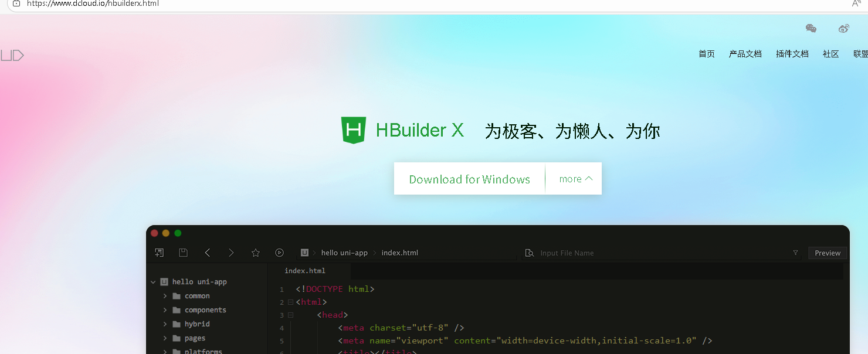This screenshot has height=354, width=868.
Task: Expand the common folder in tree
Action: click(165, 296)
